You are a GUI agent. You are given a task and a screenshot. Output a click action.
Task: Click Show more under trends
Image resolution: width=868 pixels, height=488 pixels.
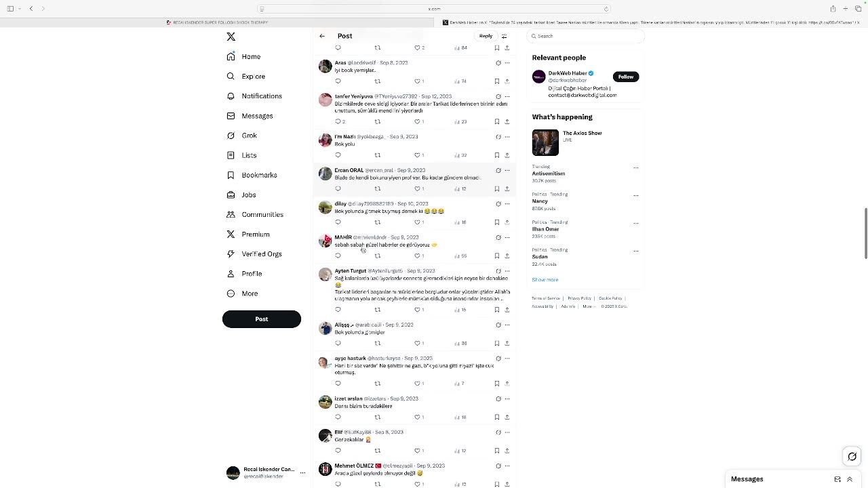point(545,280)
